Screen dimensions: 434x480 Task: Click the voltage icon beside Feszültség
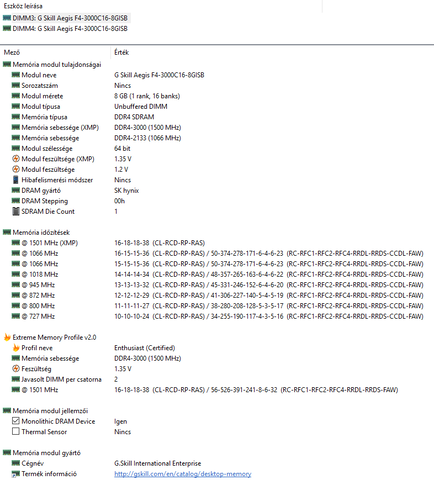click(x=16, y=369)
